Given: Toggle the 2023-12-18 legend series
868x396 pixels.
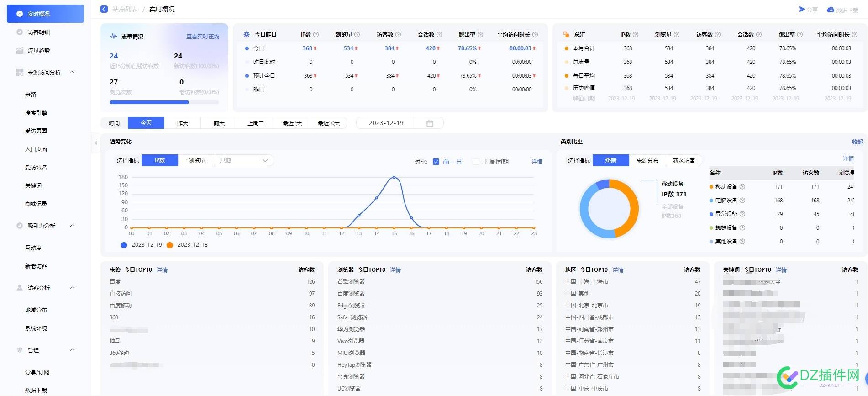Looking at the screenshot, I should tap(187, 245).
